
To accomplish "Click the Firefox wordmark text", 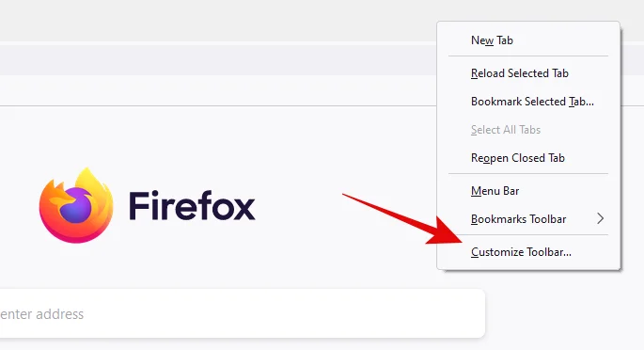I will pyautogui.click(x=192, y=205).
